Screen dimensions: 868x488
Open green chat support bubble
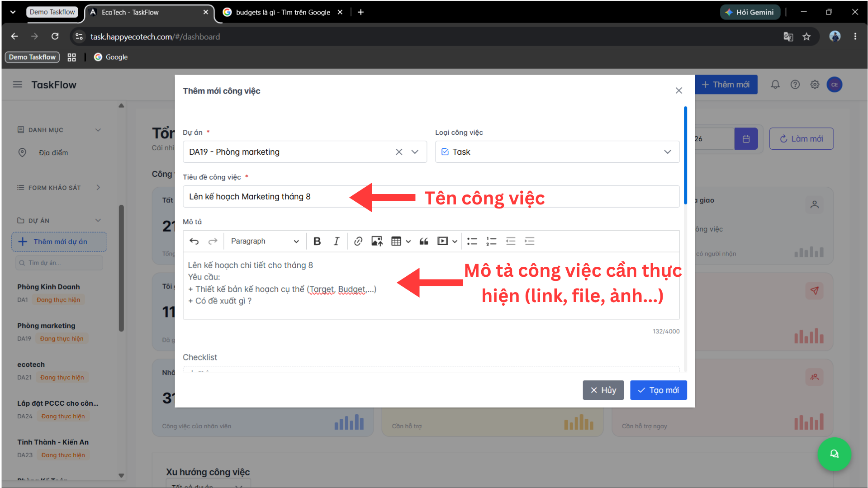[834, 454]
